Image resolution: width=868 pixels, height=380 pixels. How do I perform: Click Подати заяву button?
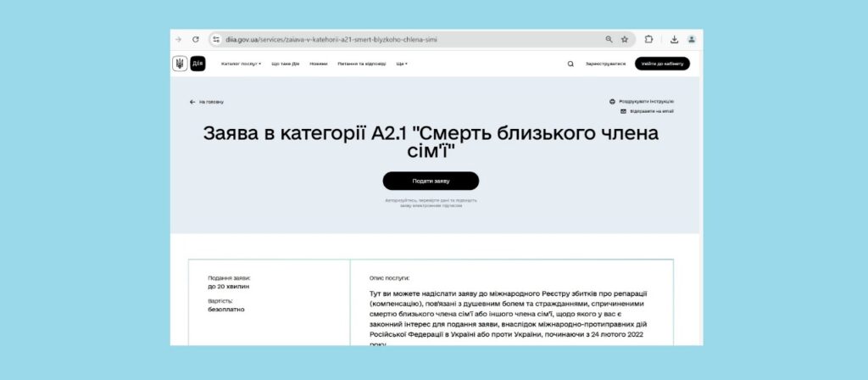point(431,182)
